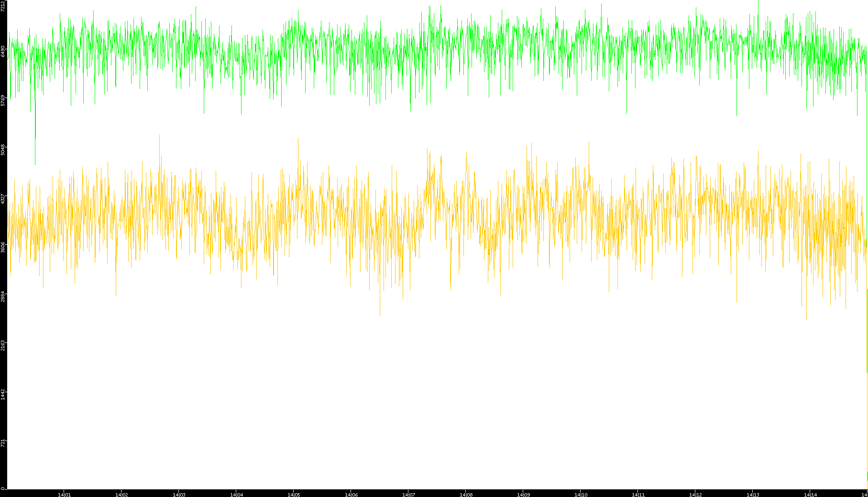
Task: Select the 3606 vertical axis label
Action: 3,247
